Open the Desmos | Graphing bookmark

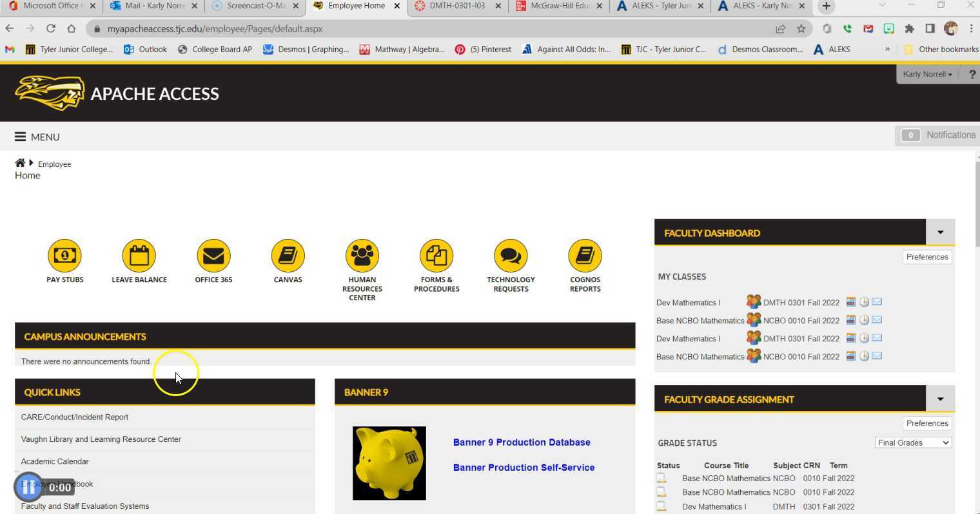[306, 49]
